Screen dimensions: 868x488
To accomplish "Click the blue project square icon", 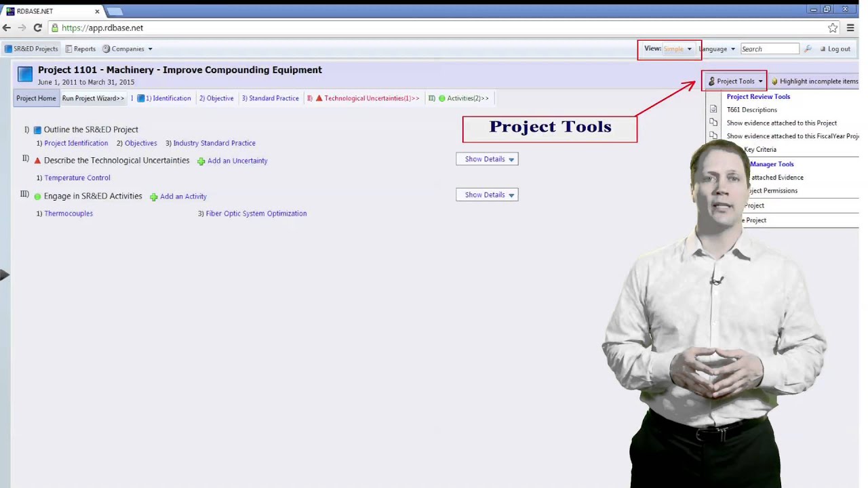I will [x=25, y=75].
